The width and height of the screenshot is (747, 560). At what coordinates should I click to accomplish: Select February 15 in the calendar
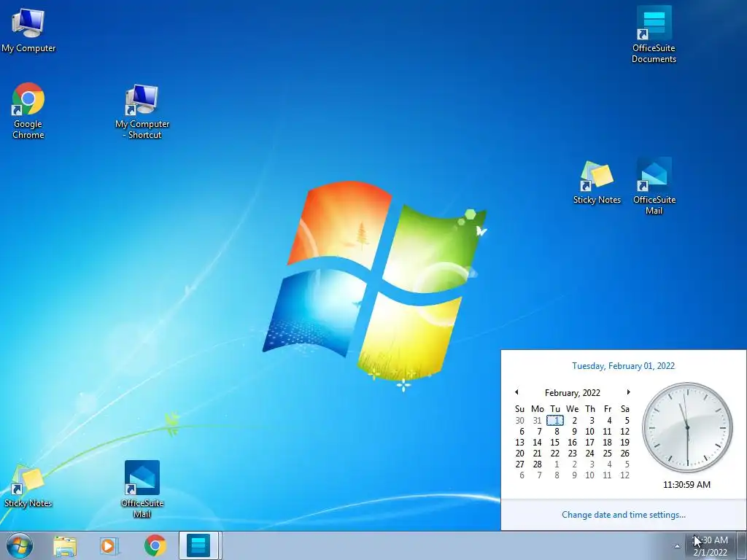[x=555, y=443]
